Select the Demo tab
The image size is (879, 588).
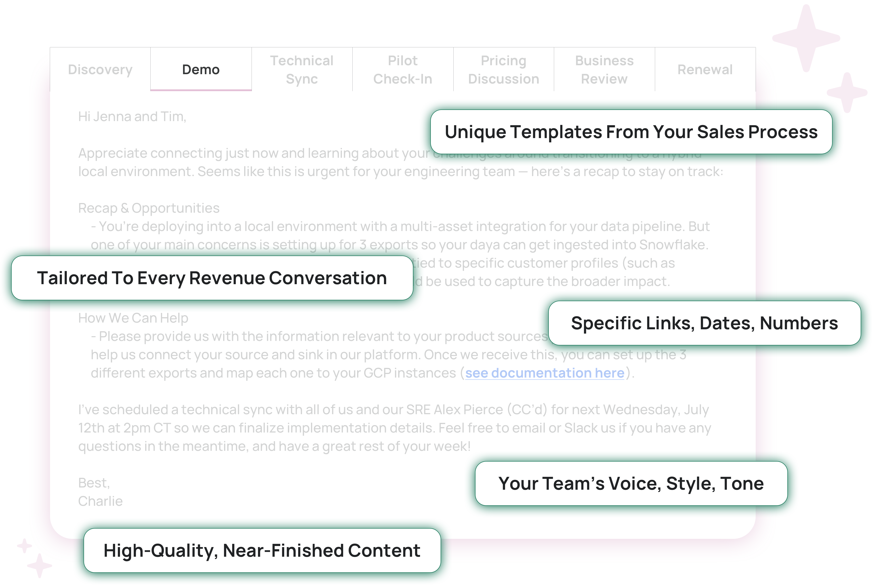pyautogui.click(x=201, y=69)
